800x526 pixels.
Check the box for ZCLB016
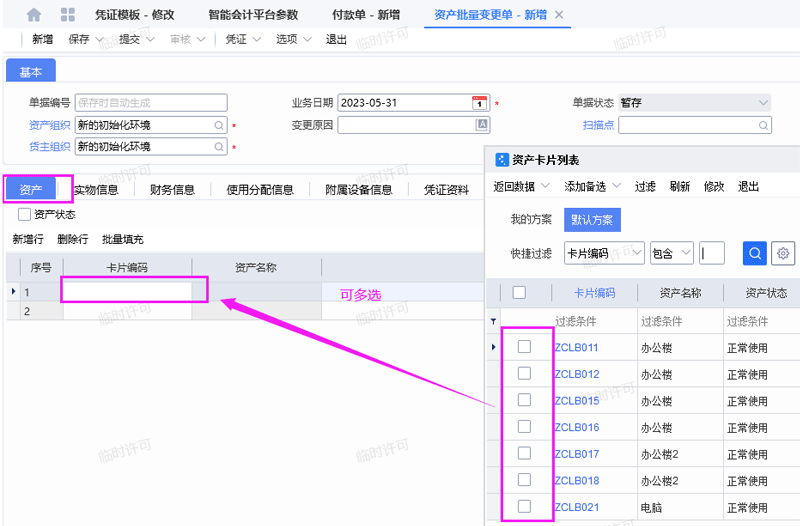click(x=524, y=427)
